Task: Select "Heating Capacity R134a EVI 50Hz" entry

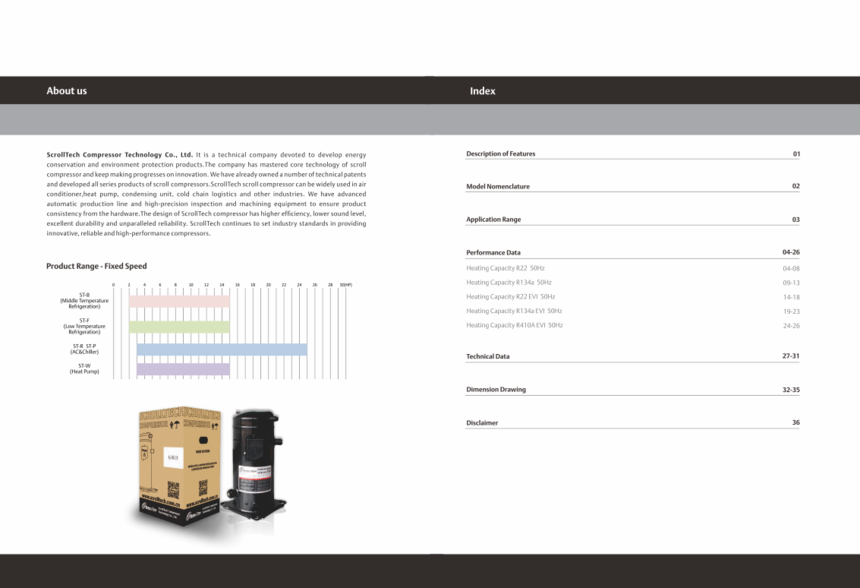Action: (514, 311)
